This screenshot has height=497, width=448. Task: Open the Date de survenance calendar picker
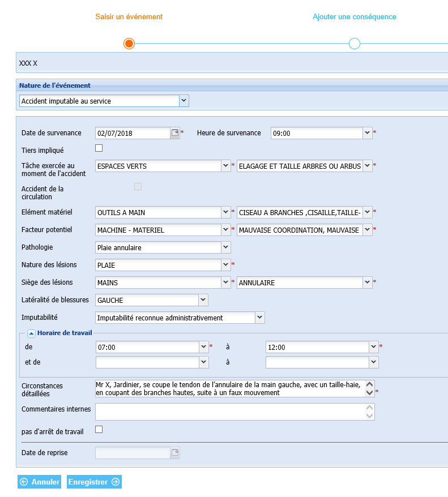click(175, 133)
